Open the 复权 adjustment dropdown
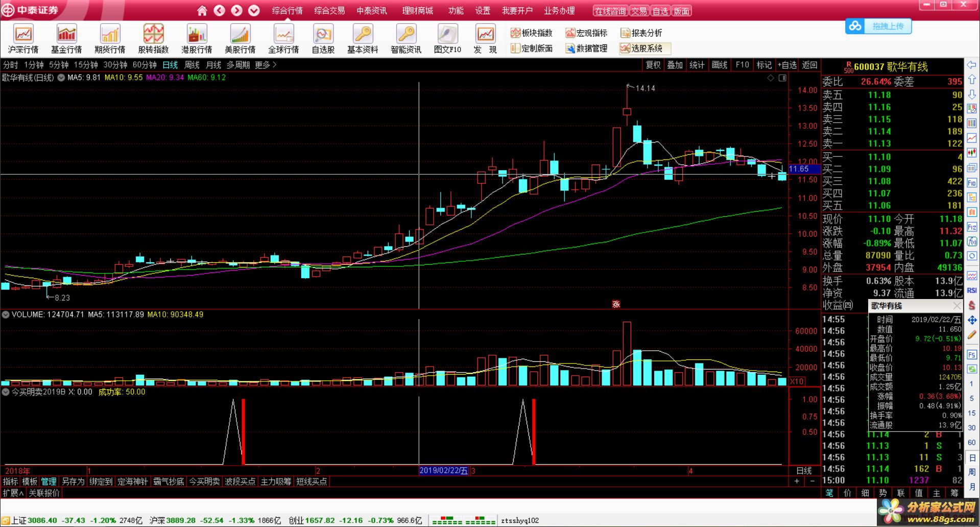Image resolution: width=980 pixels, height=527 pixels. 653,65
